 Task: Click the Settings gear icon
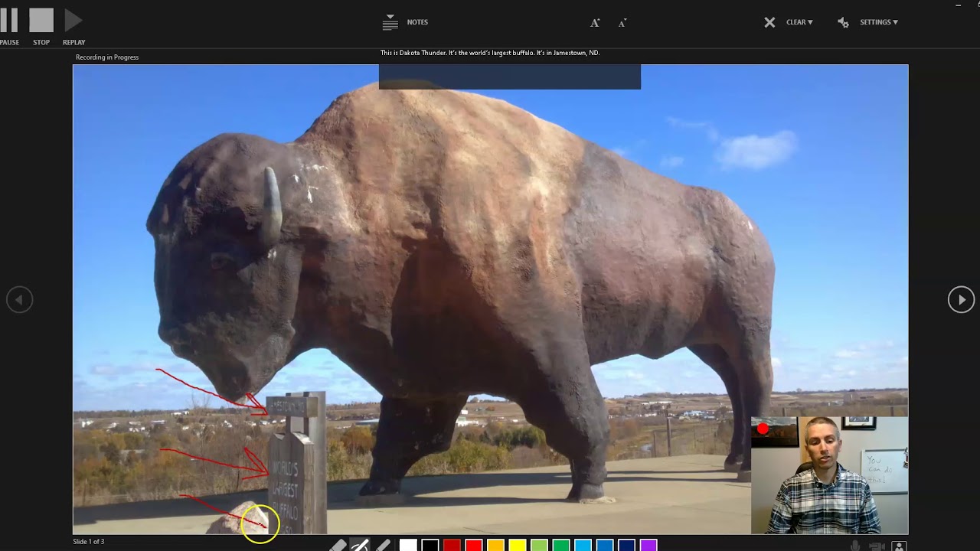[x=843, y=22]
